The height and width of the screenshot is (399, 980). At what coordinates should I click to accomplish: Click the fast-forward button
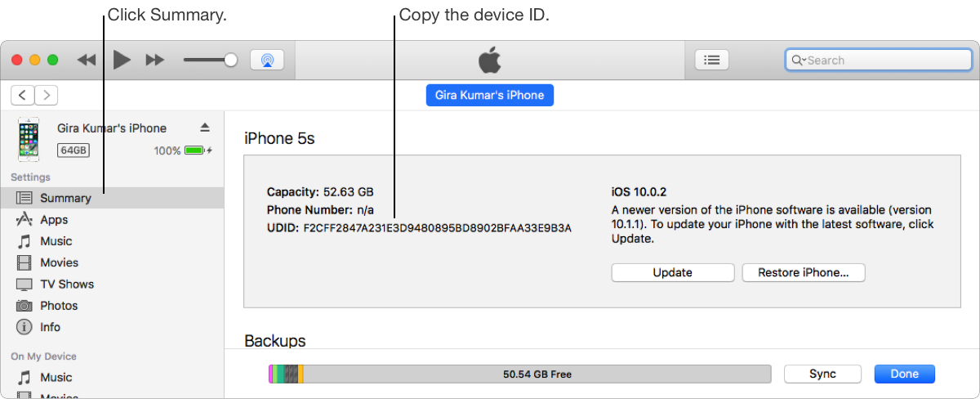click(x=154, y=60)
